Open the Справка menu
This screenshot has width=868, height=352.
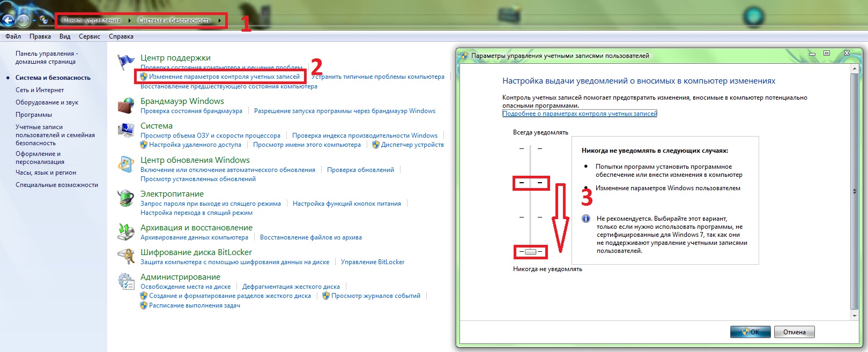[x=121, y=36]
